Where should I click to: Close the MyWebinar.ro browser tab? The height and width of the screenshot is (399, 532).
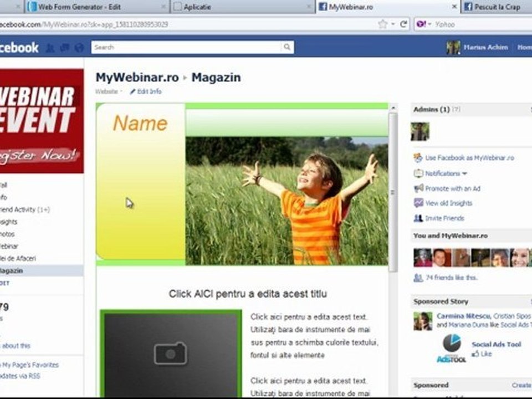click(x=454, y=7)
